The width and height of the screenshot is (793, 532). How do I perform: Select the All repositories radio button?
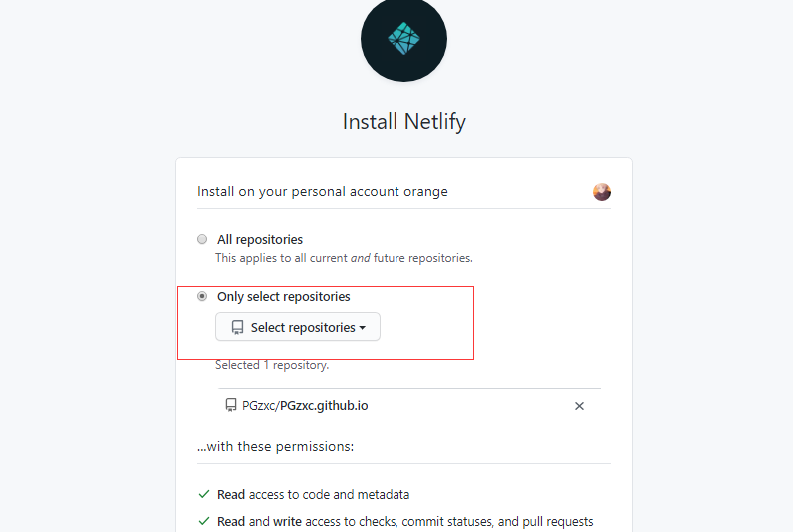coord(202,239)
